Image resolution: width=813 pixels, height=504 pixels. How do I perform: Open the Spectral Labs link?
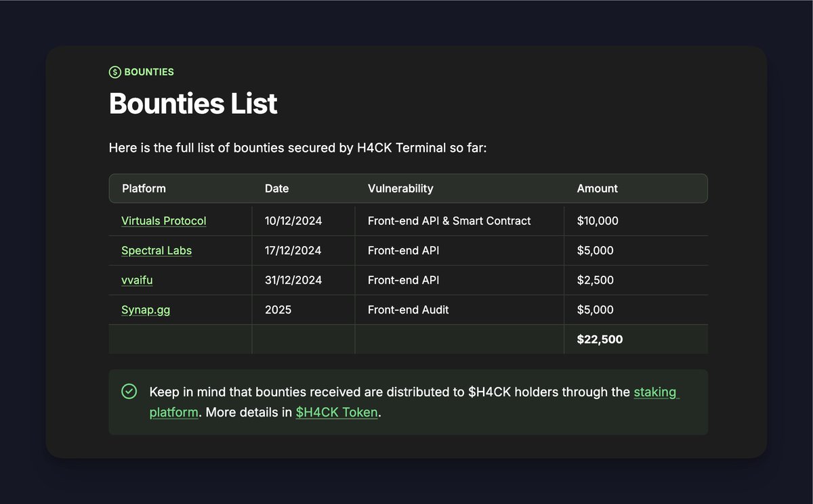pyautogui.click(x=157, y=251)
